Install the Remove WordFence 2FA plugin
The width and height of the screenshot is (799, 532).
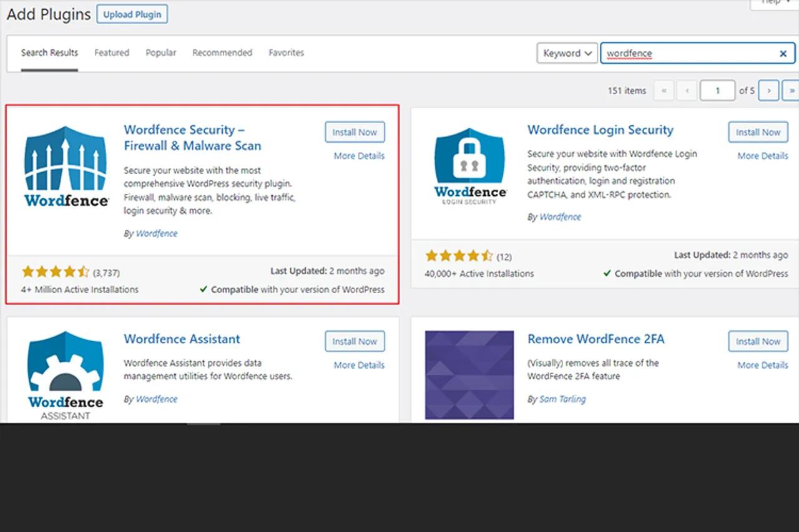pyautogui.click(x=758, y=341)
